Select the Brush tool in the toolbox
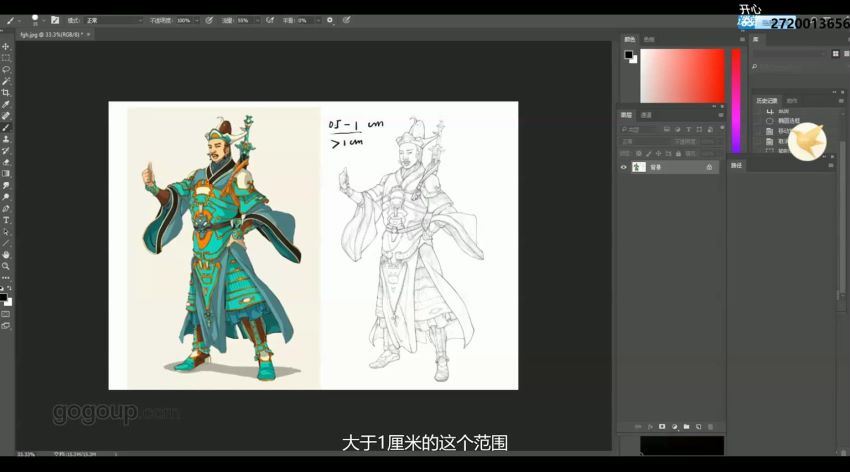This screenshot has width=850, height=472. [6, 127]
